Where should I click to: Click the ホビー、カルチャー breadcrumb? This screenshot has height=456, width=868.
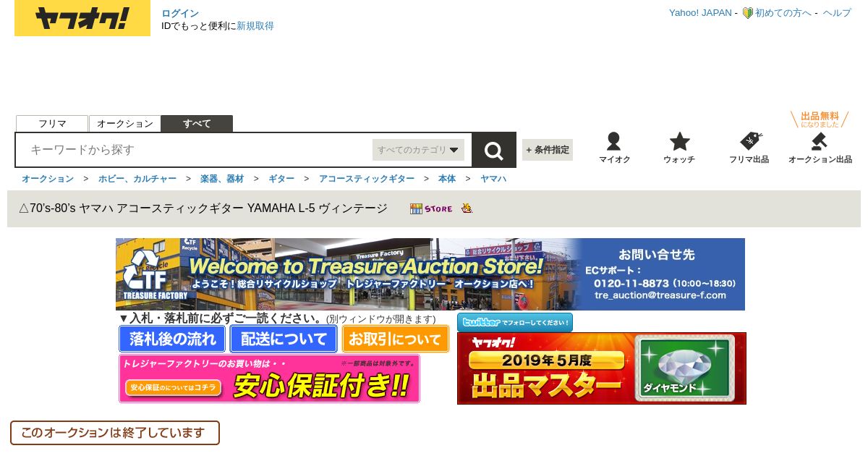pyautogui.click(x=137, y=178)
